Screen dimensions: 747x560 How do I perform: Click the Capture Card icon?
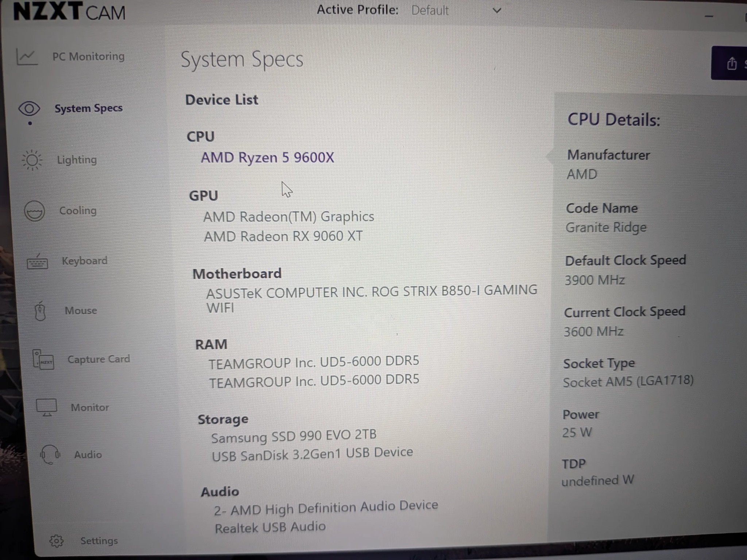click(43, 359)
